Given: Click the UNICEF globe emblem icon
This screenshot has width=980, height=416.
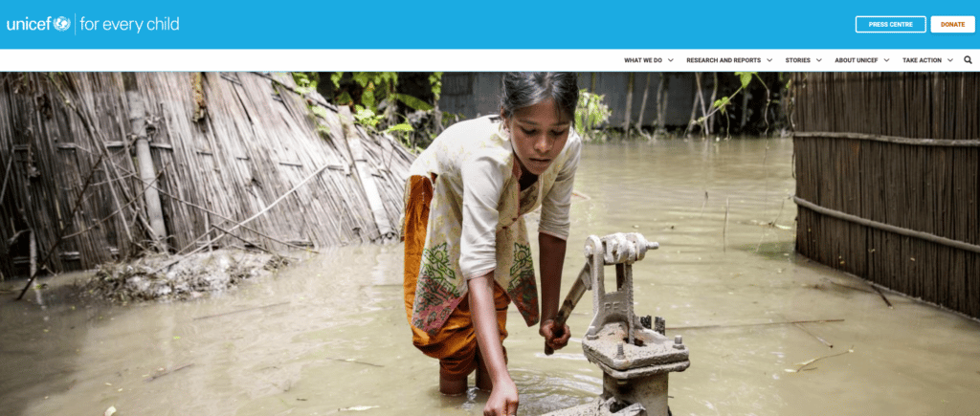Looking at the screenshot, I should [62, 24].
